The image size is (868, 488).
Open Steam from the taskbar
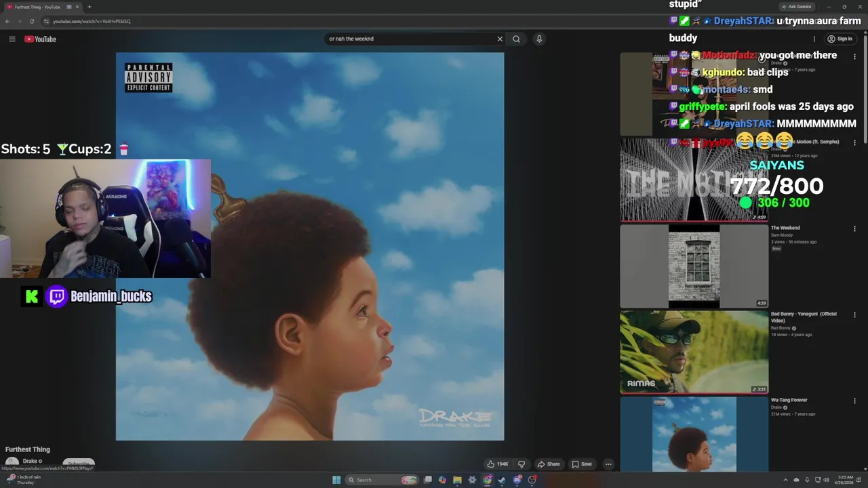(x=502, y=480)
